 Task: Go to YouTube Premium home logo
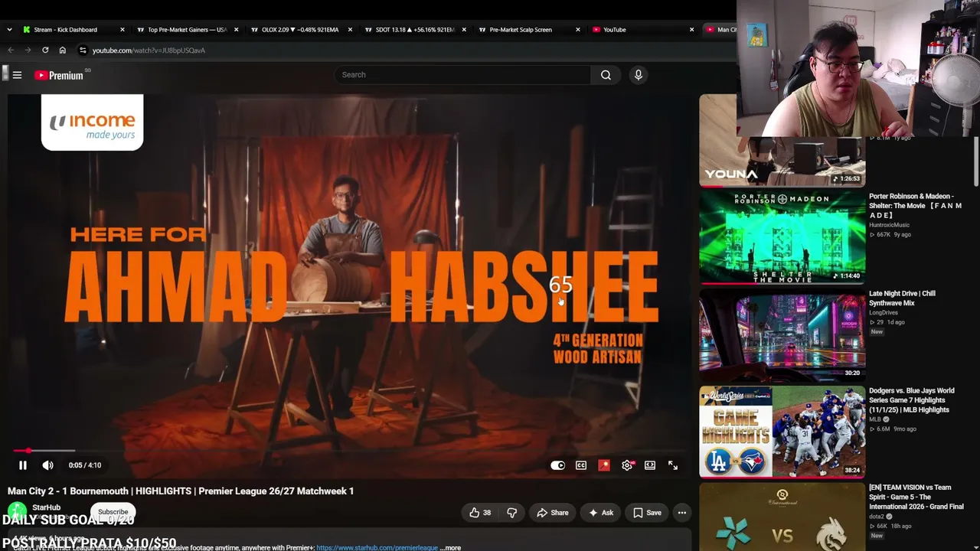tap(59, 75)
